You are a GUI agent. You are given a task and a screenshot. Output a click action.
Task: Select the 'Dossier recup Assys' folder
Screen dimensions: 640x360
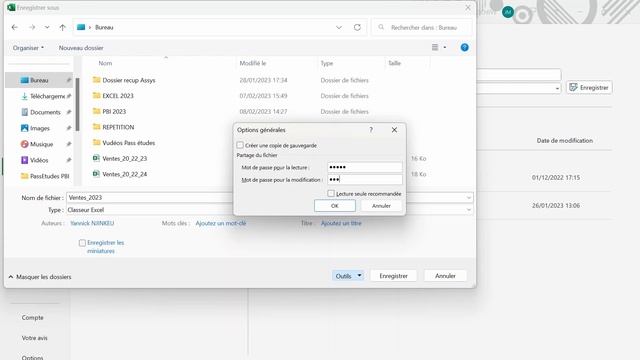[x=129, y=80]
